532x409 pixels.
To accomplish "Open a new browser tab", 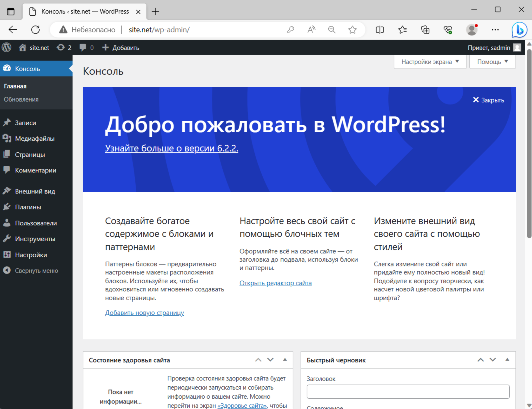I will click(x=155, y=11).
